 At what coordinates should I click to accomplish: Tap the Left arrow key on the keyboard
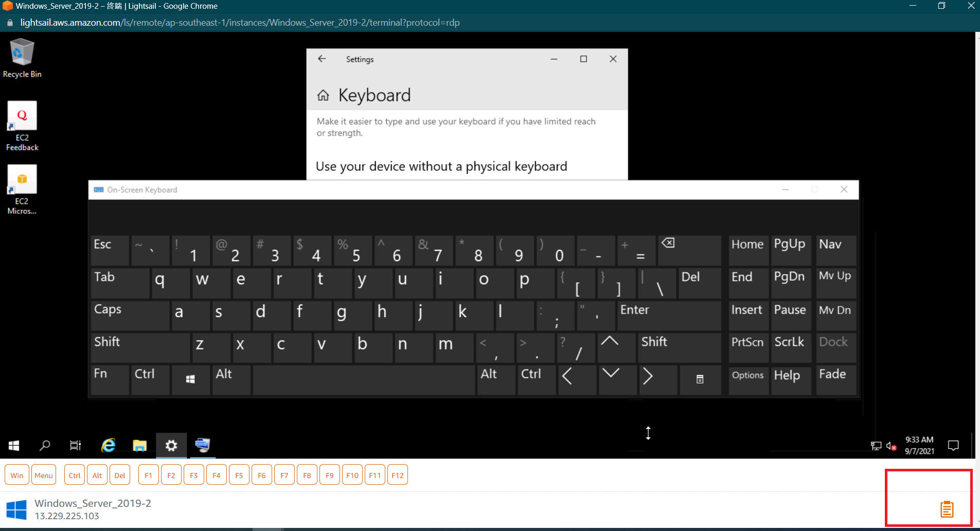pos(577,380)
